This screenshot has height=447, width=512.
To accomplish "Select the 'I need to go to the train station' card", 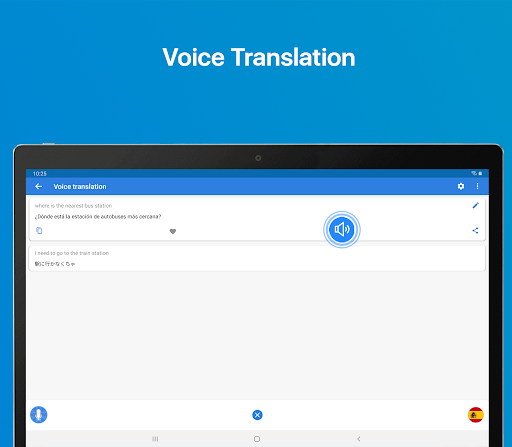I will pos(257,258).
